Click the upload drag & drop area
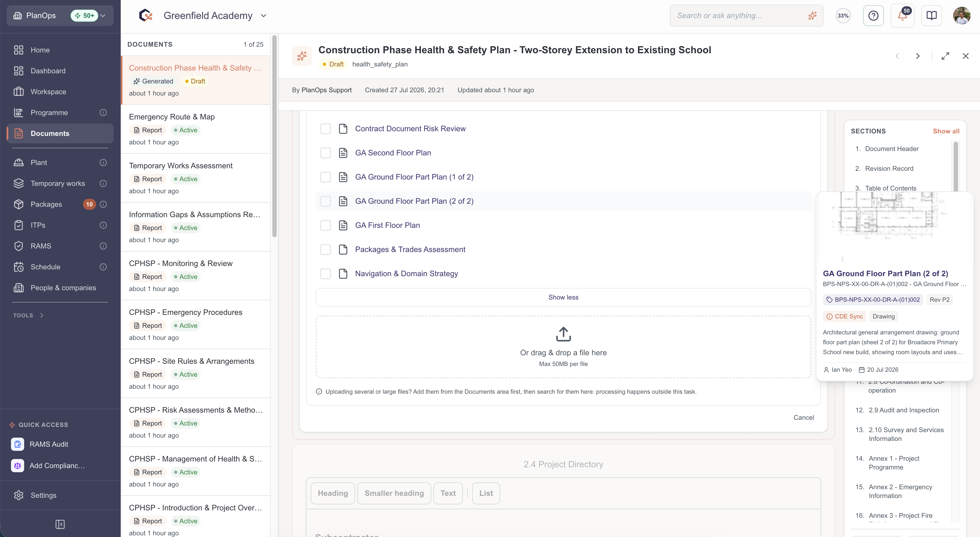 (563, 347)
